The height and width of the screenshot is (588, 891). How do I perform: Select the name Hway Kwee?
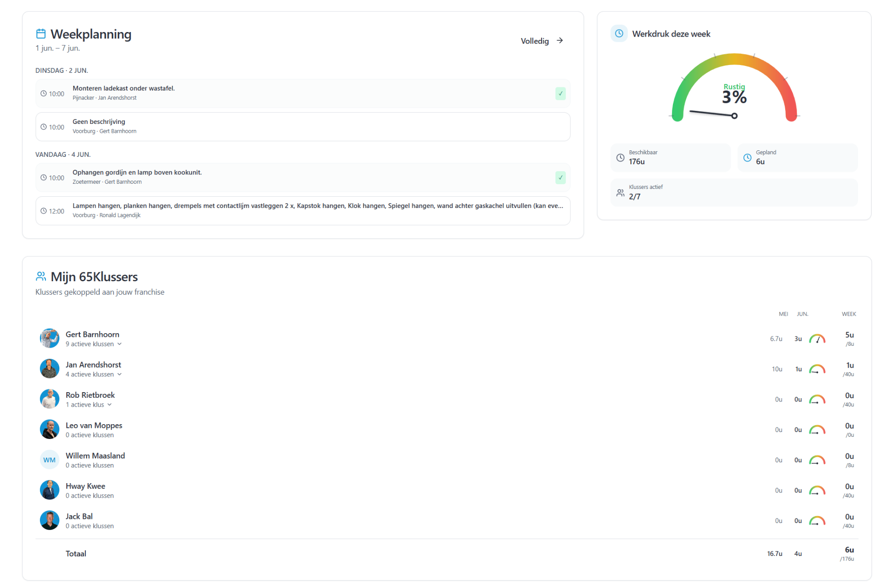coord(85,486)
